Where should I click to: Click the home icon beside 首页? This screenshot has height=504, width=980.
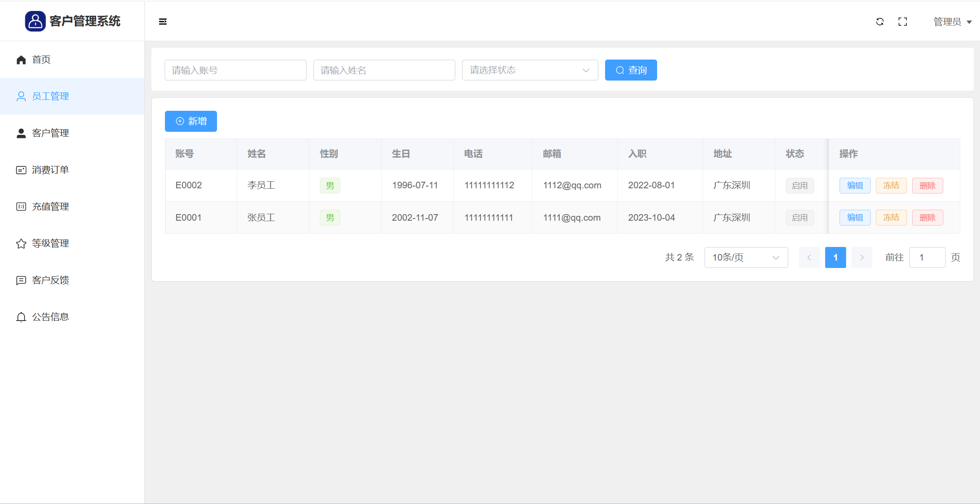pos(21,60)
